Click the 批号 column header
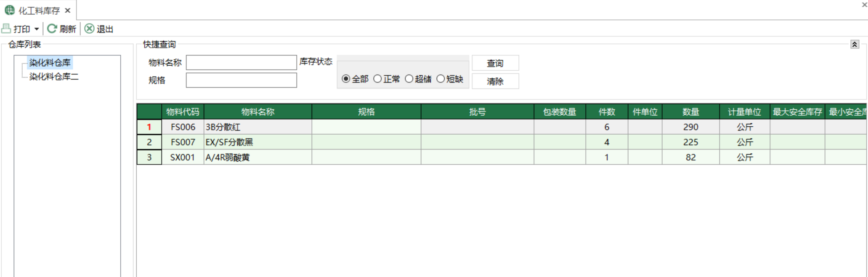This screenshot has width=868, height=277. (477, 112)
